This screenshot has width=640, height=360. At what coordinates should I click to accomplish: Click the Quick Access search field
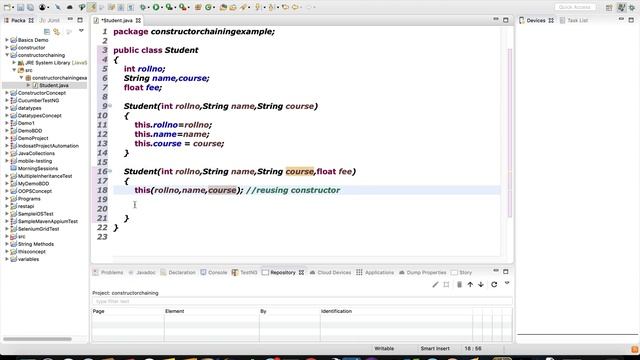[575, 7]
